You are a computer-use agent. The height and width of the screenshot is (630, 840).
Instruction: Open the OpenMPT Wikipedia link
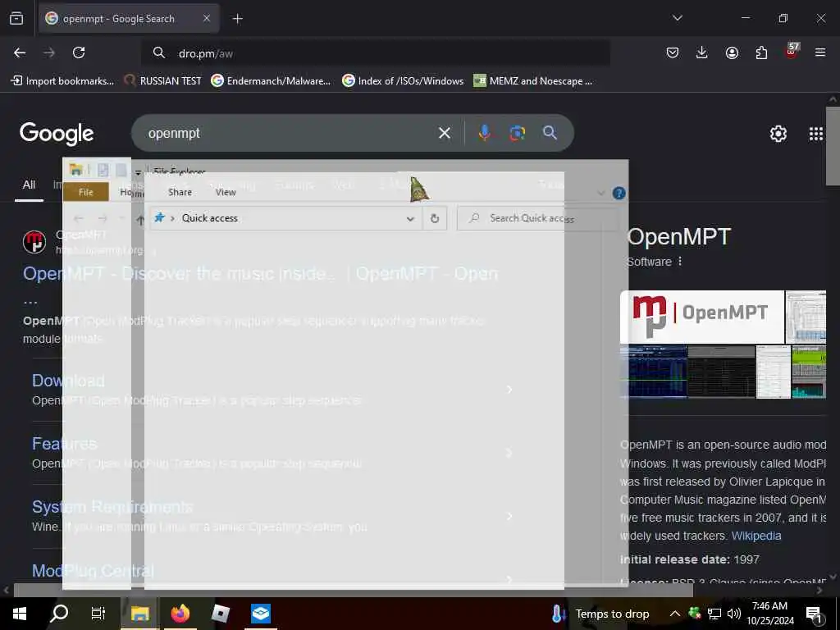point(756,536)
